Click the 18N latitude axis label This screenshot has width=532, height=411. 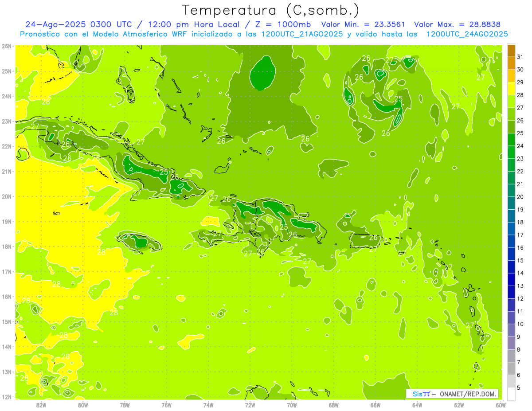pyautogui.click(x=7, y=247)
